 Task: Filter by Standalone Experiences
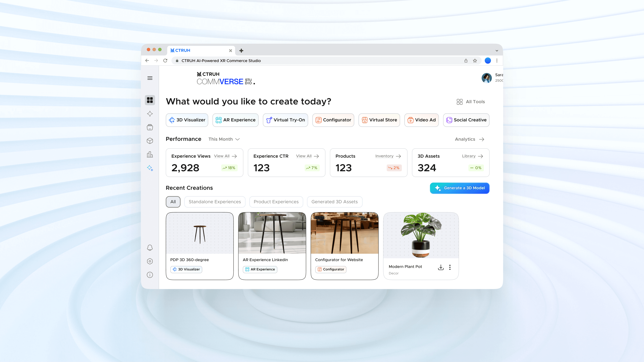214,202
